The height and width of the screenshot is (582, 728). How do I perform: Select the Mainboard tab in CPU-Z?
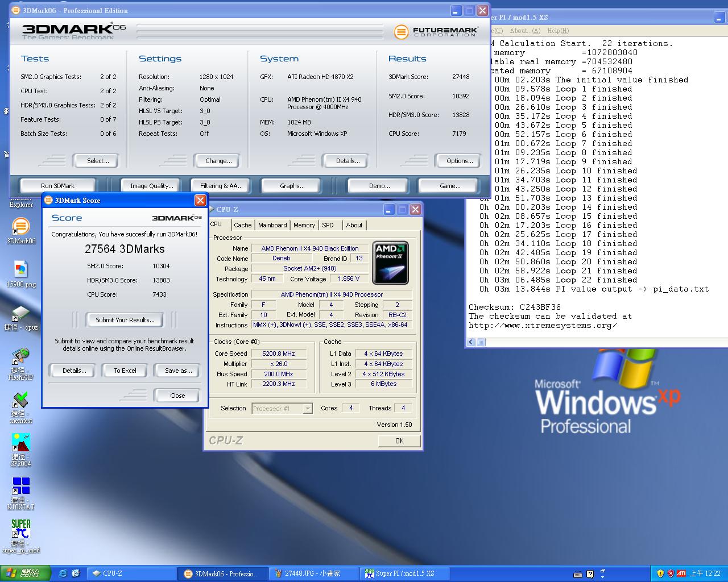point(272,225)
